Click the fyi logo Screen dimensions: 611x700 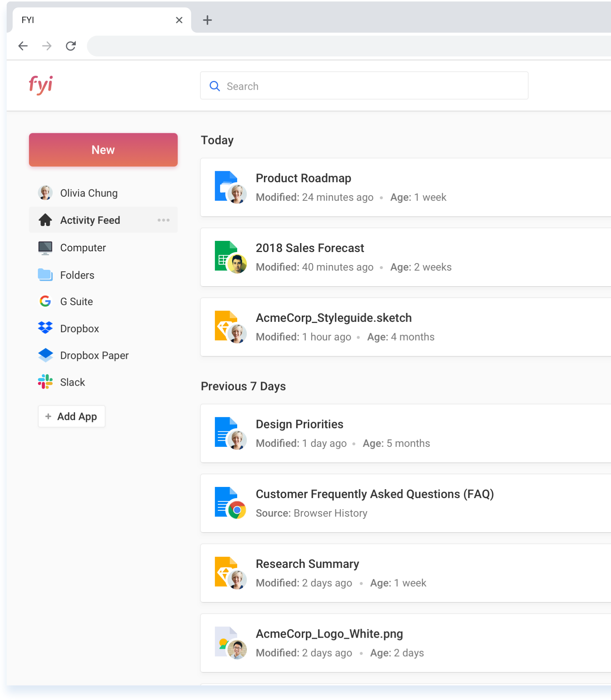[41, 85]
